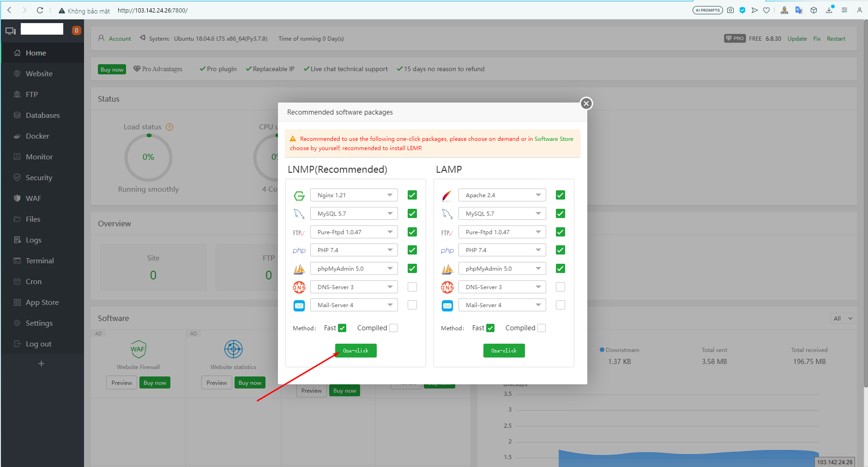Screen dimensions: 868x467
Task: Click the browser address bar URL
Action: 153,10
